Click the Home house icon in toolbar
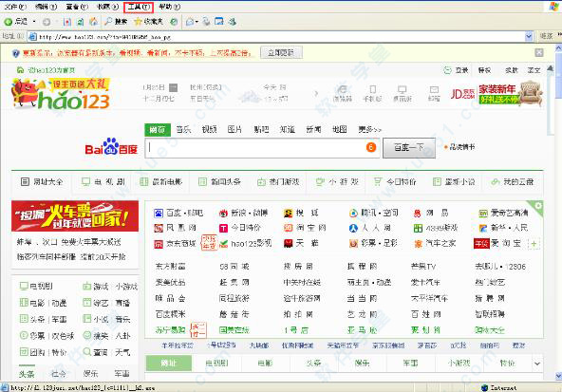Screen dimensions: 562x392 pos(93,22)
